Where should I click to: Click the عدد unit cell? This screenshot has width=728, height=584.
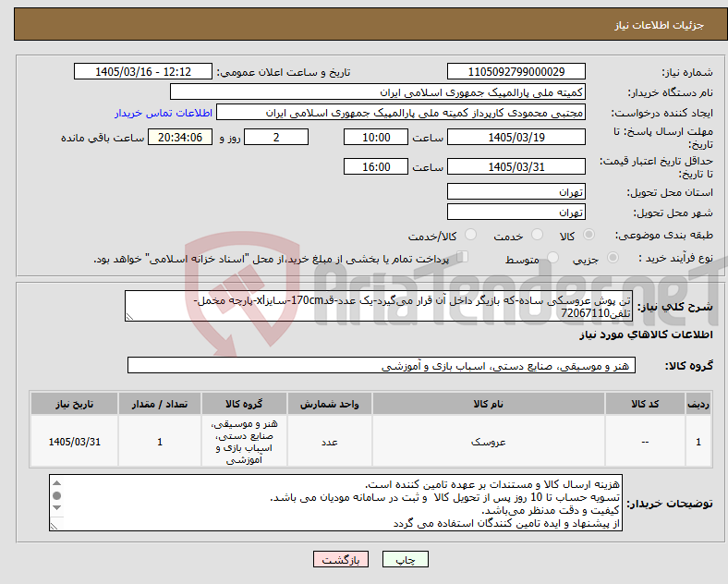pyautogui.click(x=329, y=442)
